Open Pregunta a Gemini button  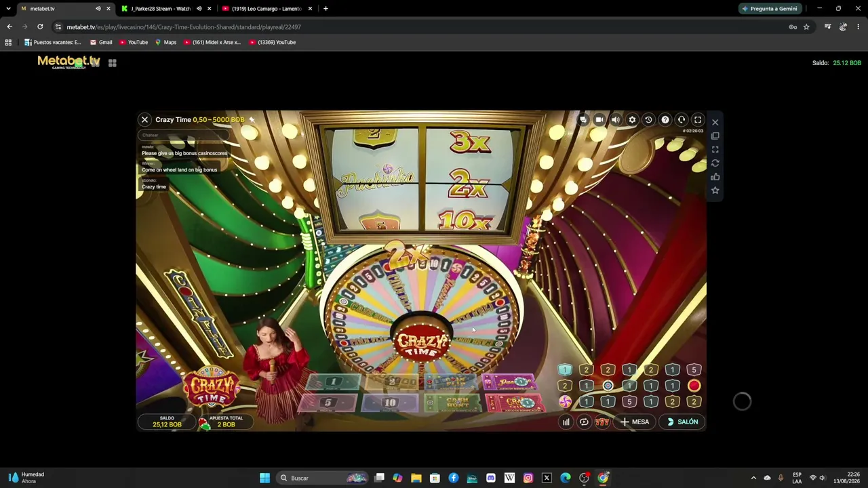click(770, 9)
